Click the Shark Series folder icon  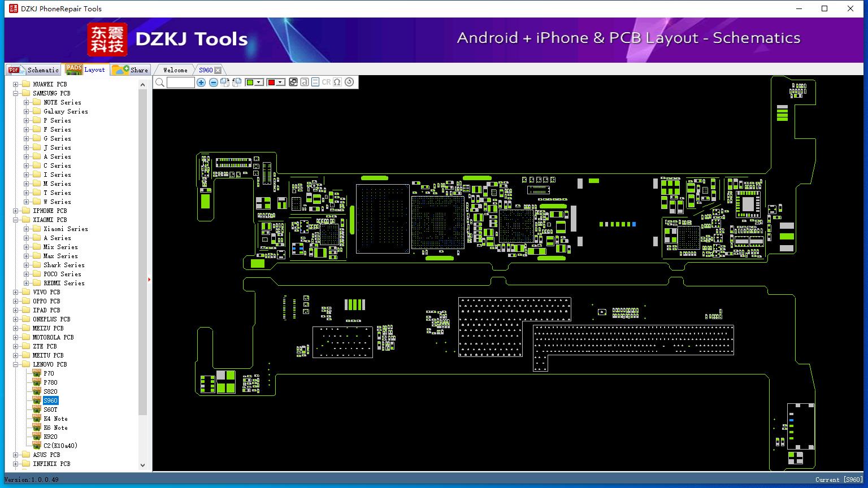tap(37, 265)
